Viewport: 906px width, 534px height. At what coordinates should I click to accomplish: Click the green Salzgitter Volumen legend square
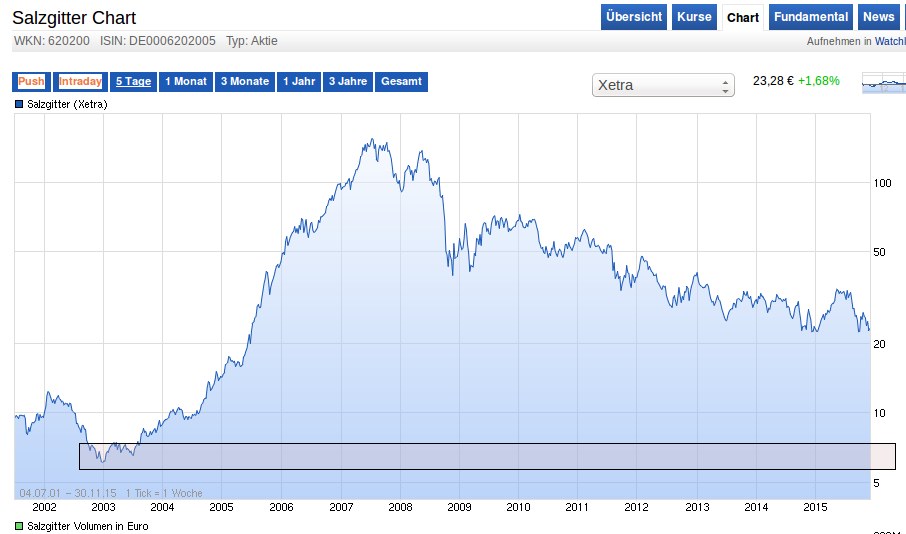[19, 526]
